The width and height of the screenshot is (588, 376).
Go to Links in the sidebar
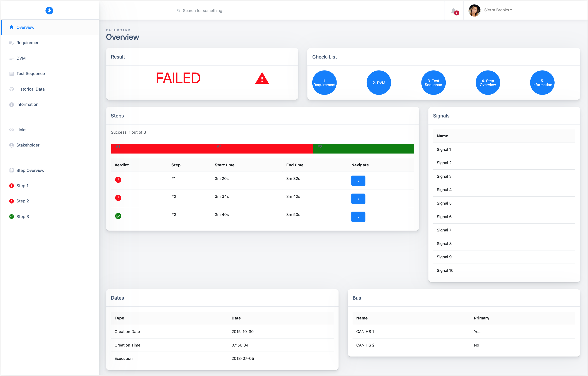pyautogui.click(x=50, y=130)
